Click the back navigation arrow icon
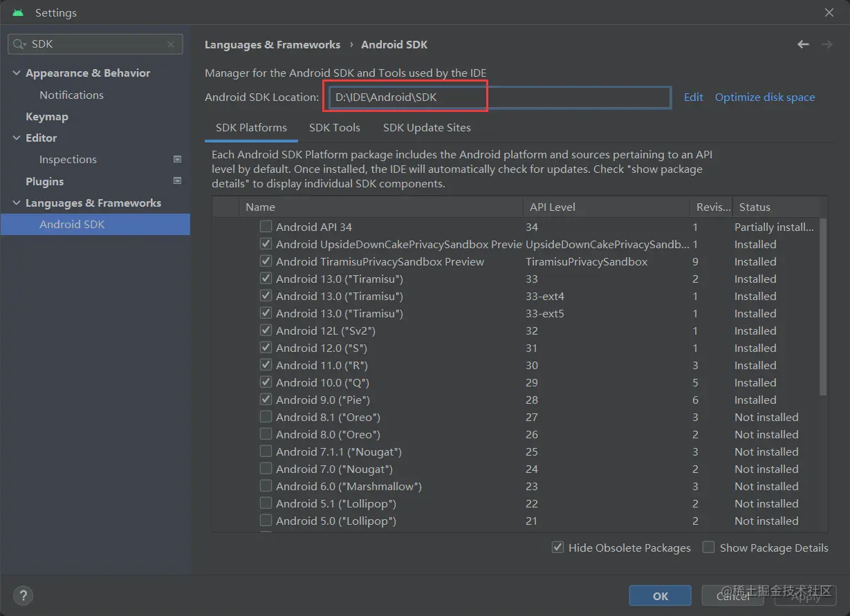The height and width of the screenshot is (616, 850). point(803,44)
